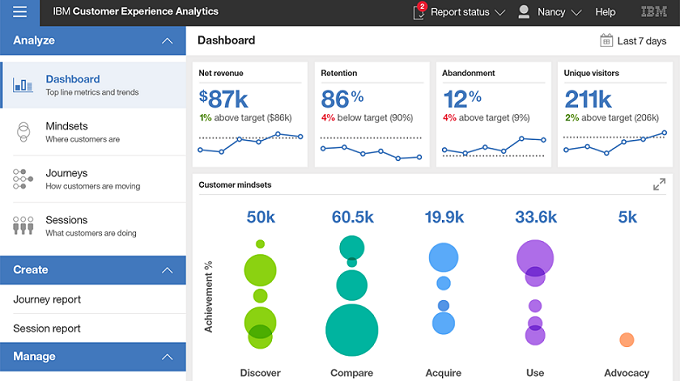Click the calendar icon beside Last 7 days

[x=606, y=41]
